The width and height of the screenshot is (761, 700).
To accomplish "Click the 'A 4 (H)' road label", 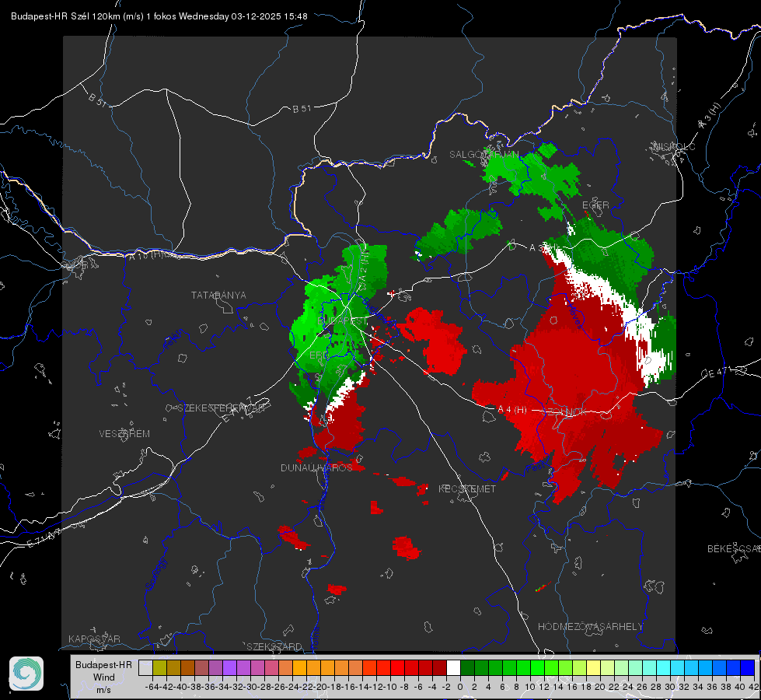I will coord(512,410).
